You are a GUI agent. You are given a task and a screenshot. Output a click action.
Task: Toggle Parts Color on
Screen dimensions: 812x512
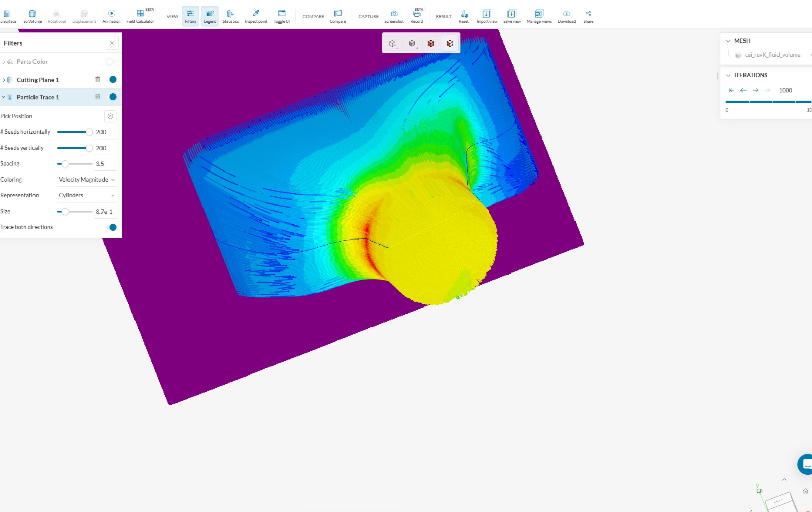(111, 62)
